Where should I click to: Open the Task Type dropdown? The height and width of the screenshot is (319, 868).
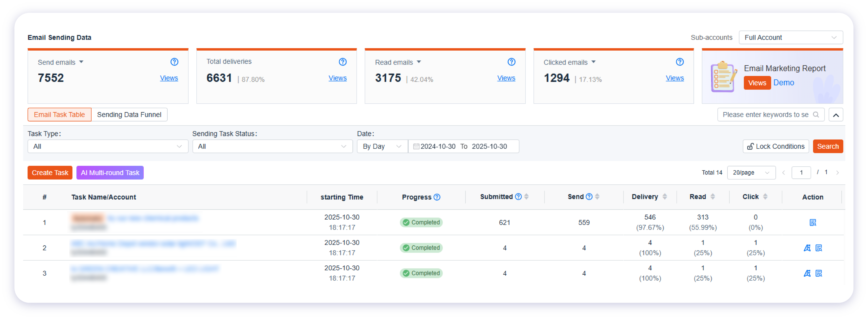click(108, 146)
